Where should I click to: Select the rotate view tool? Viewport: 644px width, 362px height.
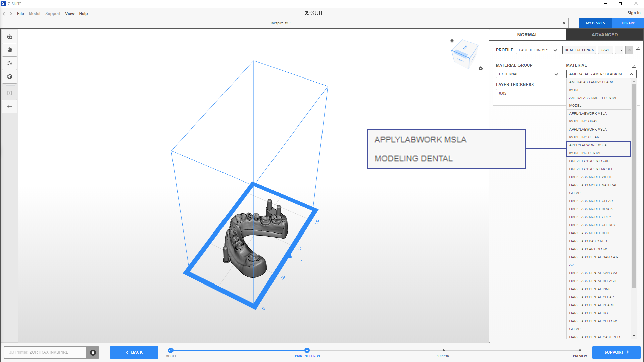coord(10,63)
